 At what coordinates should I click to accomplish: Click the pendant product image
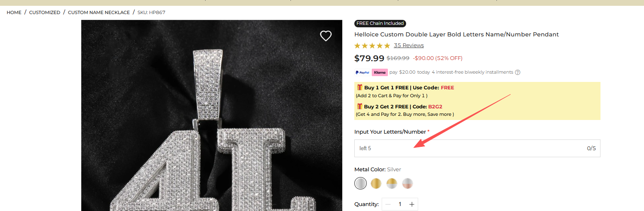(x=211, y=124)
